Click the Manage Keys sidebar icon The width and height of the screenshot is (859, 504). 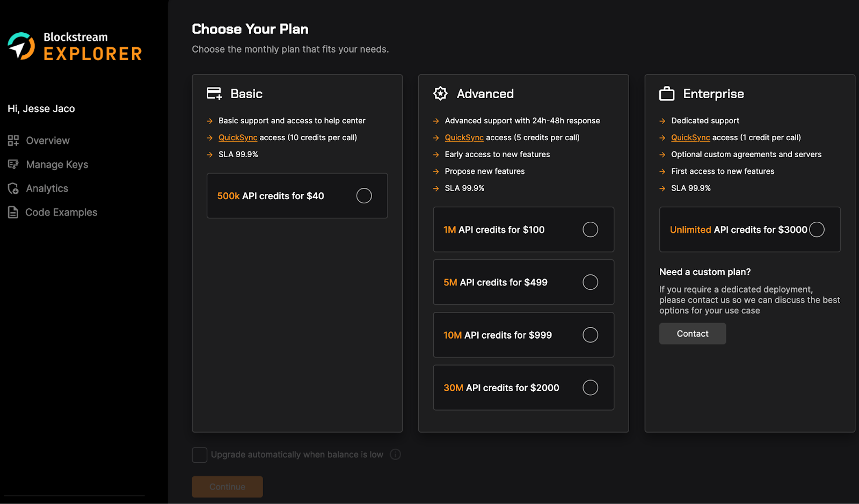click(13, 164)
